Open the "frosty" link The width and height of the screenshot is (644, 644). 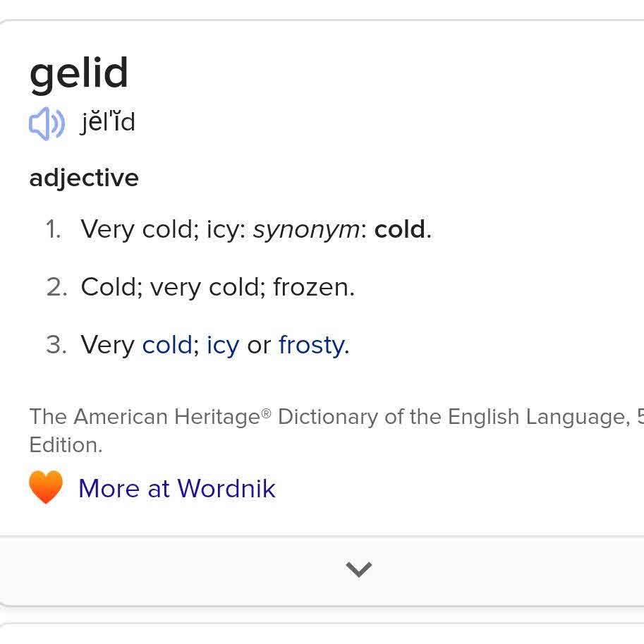(312, 345)
